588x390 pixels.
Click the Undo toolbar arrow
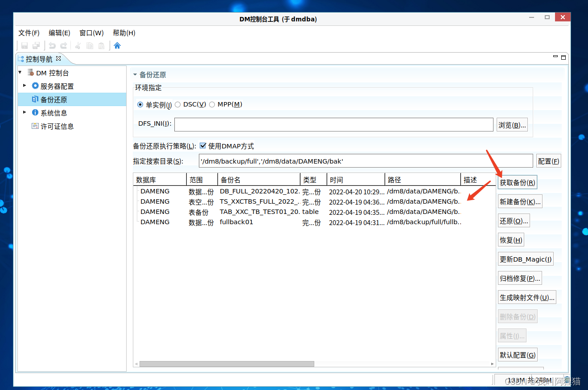(52, 45)
